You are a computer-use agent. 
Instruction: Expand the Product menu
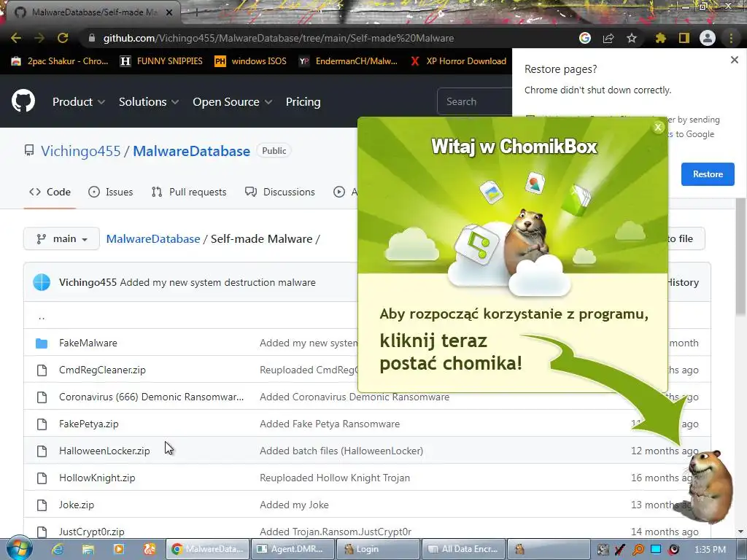click(79, 101)
